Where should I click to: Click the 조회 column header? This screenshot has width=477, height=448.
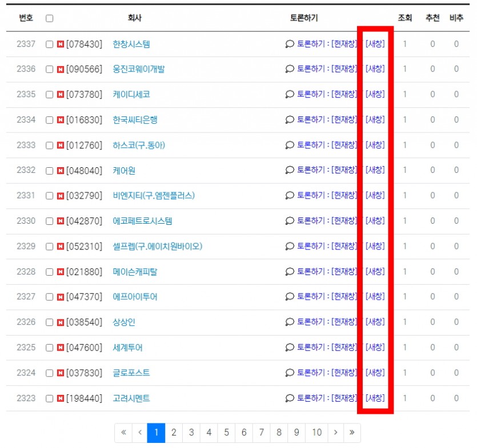pyautogui.click(x=405, y=18)
